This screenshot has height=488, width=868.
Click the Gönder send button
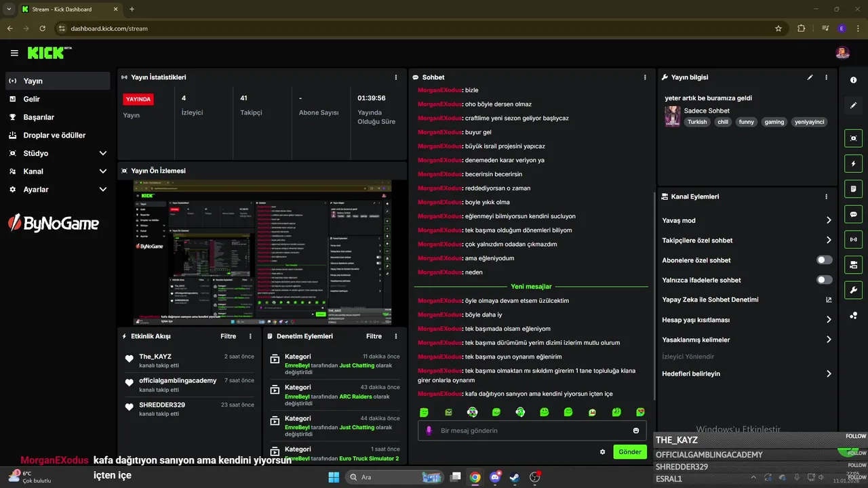point(630,452)
